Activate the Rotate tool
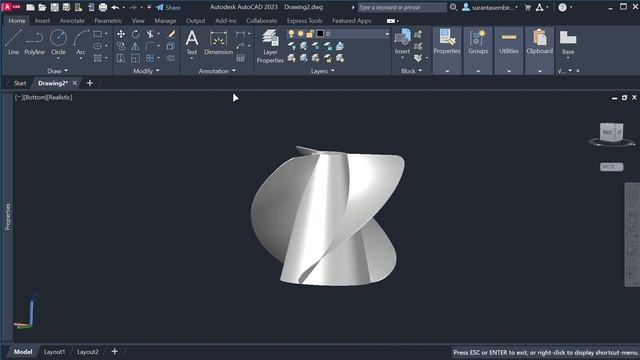Image resolution: width=640 pixels, height=360 pixels. click(136, 34)
